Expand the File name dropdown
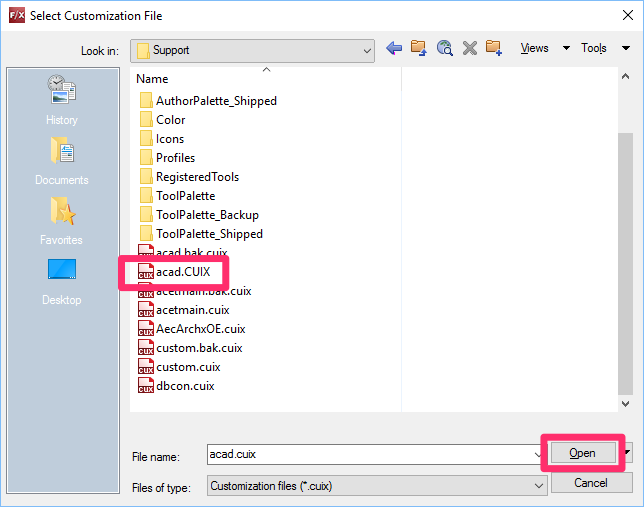Viewport: 644px width, 507px height. point(538,454)
